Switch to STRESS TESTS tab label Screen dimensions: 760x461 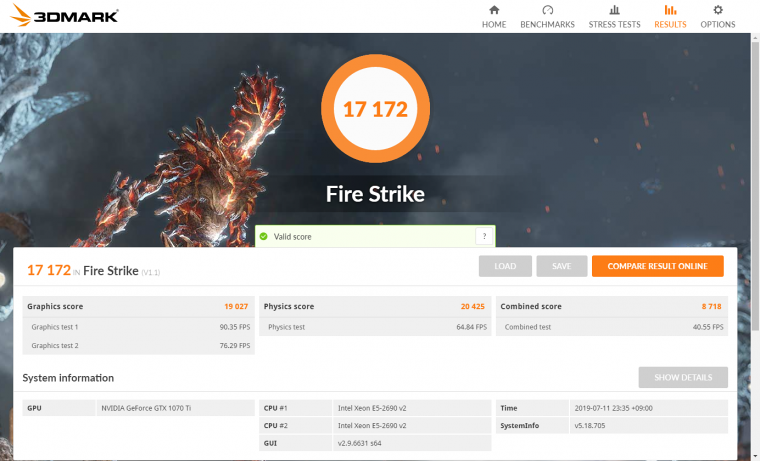point(614,24)
